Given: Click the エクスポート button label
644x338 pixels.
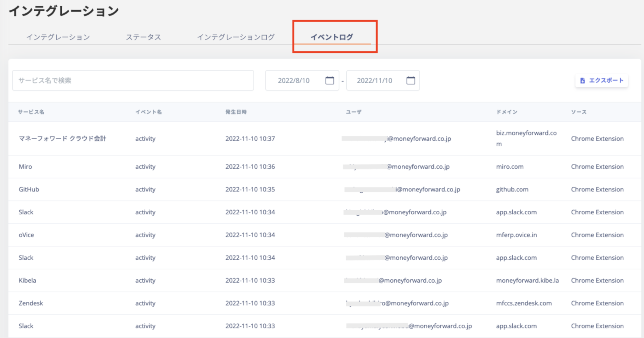Looking at the screenshot, I should click(x=606, y=81).
